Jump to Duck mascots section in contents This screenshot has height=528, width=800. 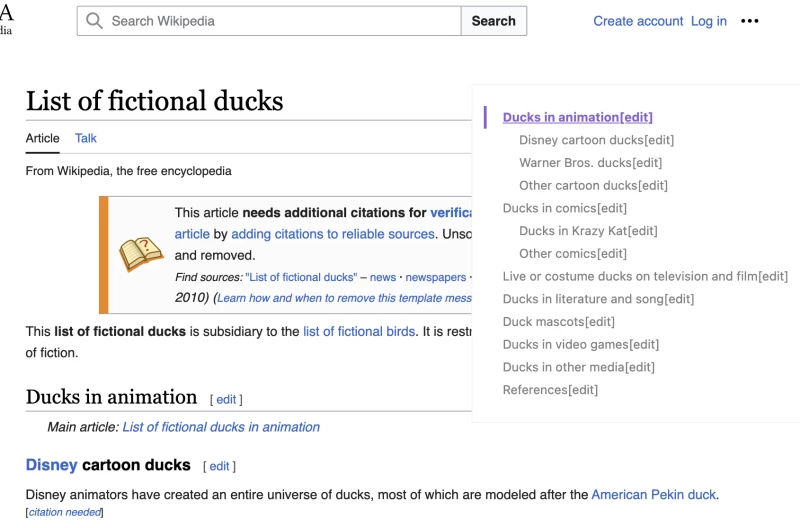544,322
